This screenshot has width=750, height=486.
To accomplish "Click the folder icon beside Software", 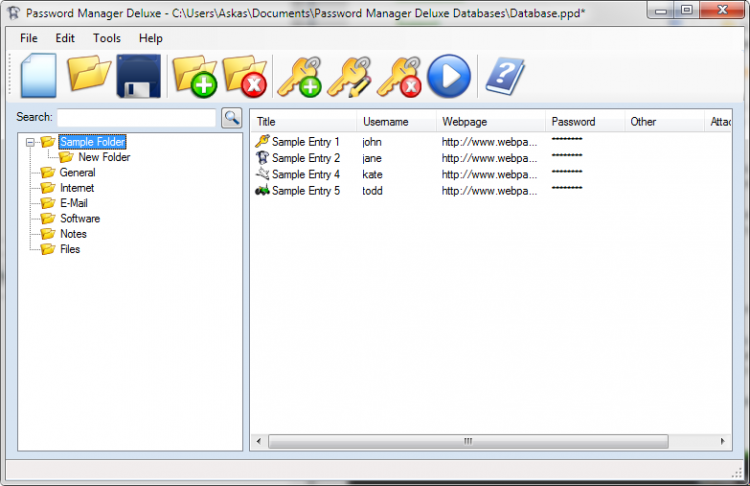I will 48,218.
